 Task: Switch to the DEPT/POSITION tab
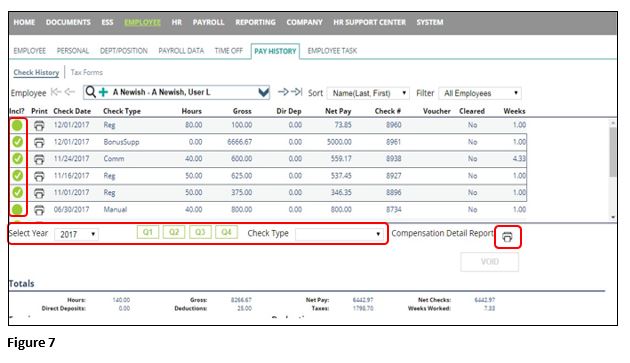tap(124, 51)
